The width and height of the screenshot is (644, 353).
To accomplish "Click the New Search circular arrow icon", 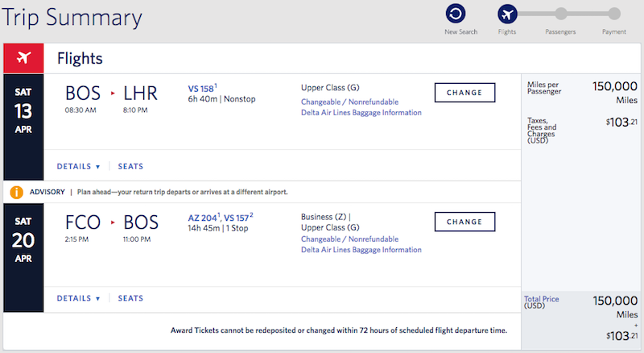I will [456, 14].
